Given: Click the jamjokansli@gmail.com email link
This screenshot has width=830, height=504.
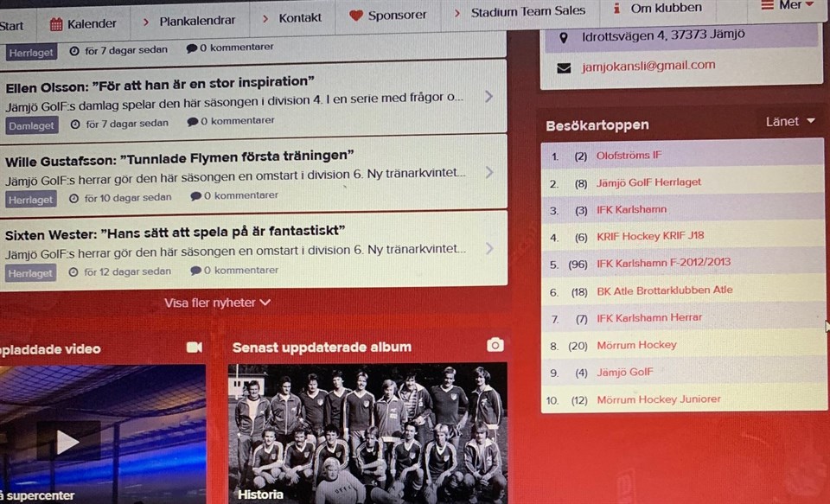Looking at the screenshot, I should coord(648,67).
